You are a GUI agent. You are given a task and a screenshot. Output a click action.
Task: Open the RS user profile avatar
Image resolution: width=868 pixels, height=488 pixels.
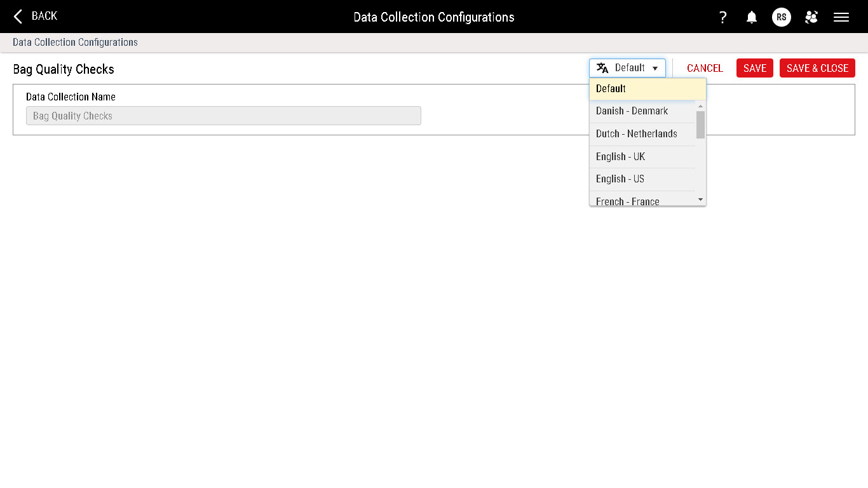(781, 17)
